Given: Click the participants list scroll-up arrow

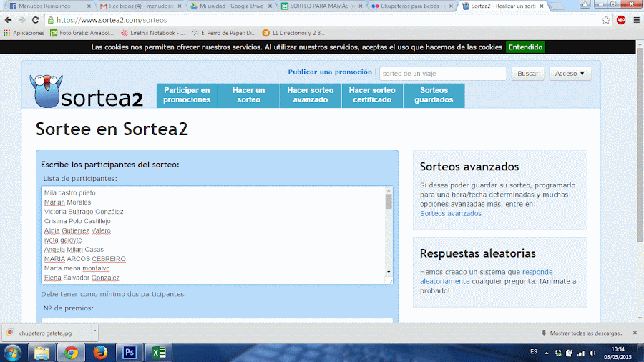Looking at the screenshot, I should pyautogui.click(x=389, y=190).
